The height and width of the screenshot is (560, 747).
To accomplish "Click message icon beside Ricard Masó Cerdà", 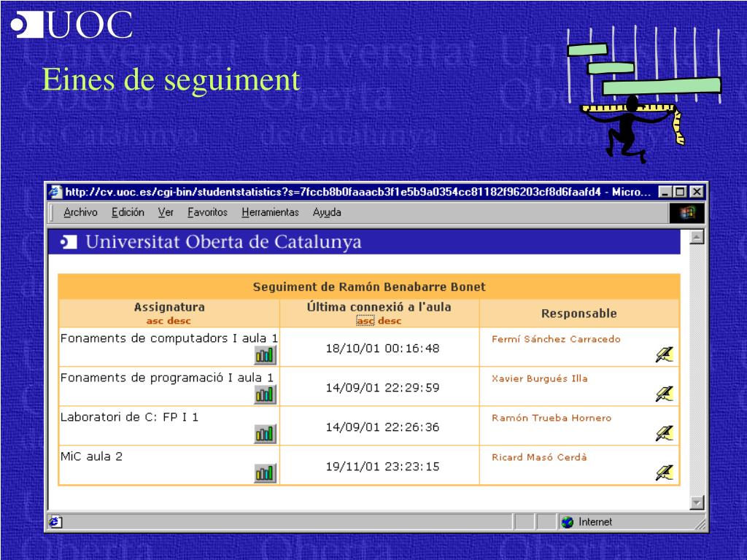I will (664, 472).
